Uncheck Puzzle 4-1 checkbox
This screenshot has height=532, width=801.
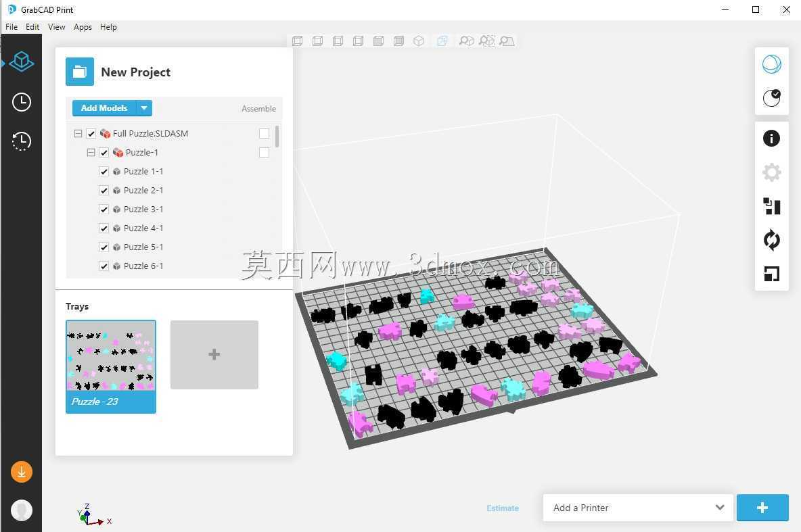[x=104, y=228]
